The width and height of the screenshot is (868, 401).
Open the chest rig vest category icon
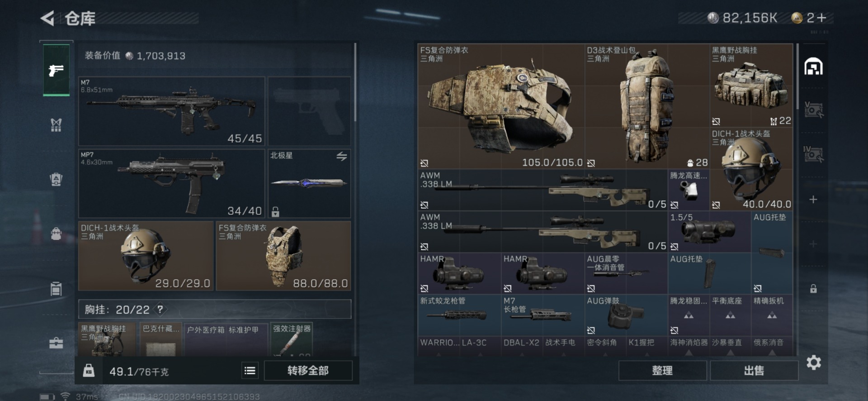tap(56, 125)
